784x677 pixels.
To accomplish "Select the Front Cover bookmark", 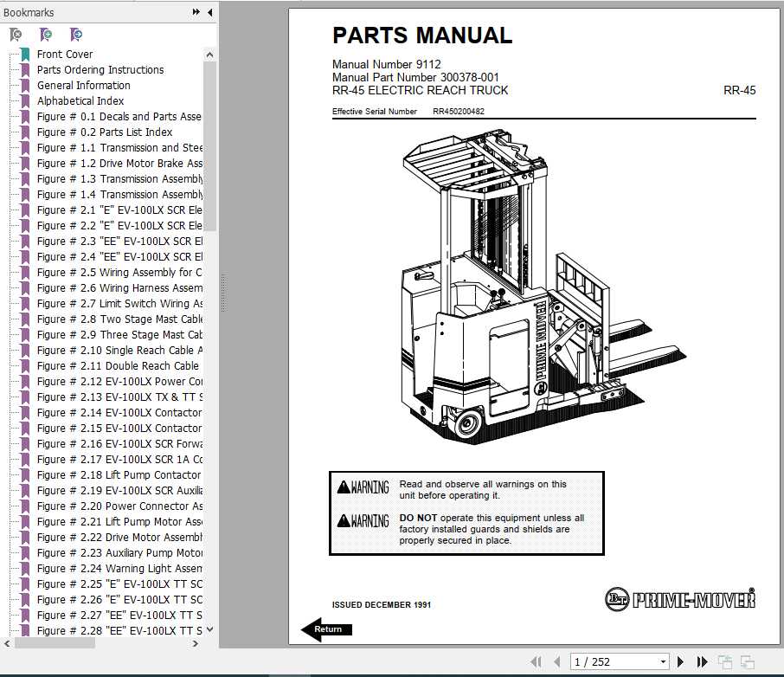I will coord(65,54).
